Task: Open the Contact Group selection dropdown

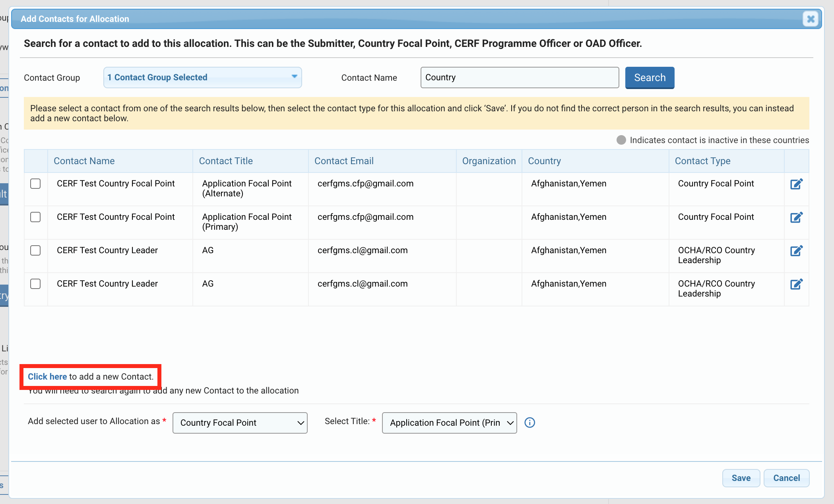Action: click(x=202, y=78)
